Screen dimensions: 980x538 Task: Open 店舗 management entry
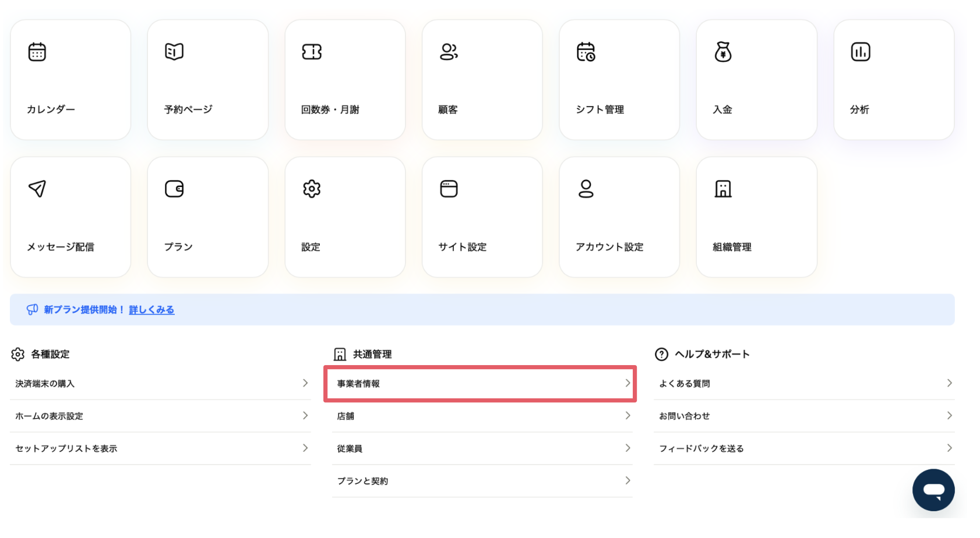point(482,416)
